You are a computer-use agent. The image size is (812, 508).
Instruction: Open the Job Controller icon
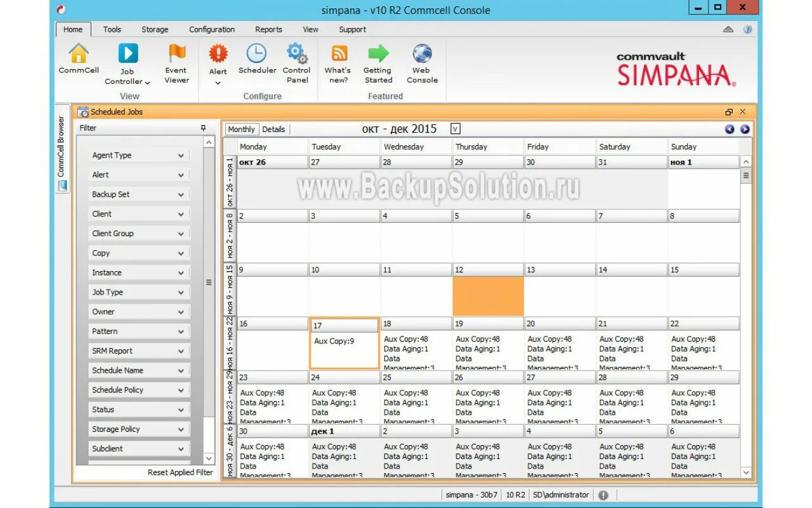pyautogui.click(x=128, y=53)
